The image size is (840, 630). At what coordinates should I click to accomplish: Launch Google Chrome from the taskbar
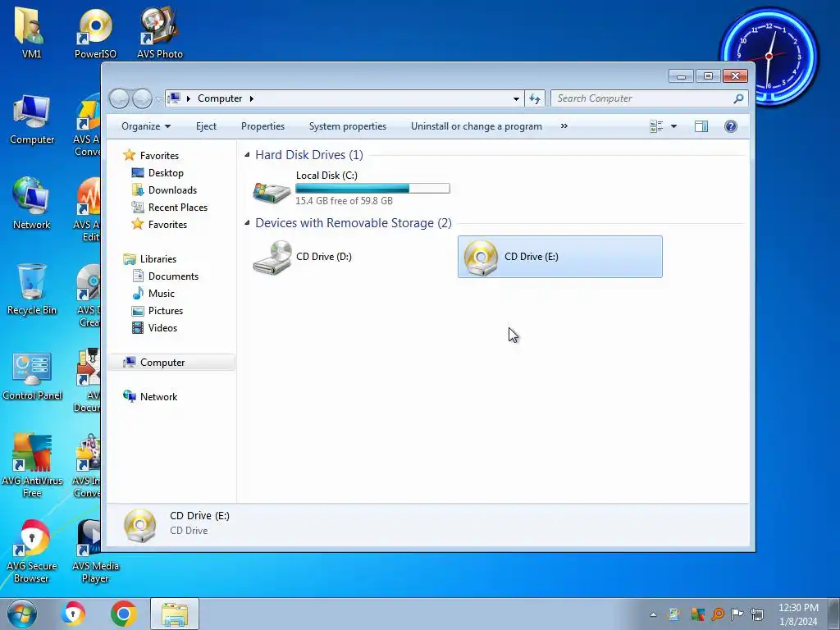[x=124, y=614]
